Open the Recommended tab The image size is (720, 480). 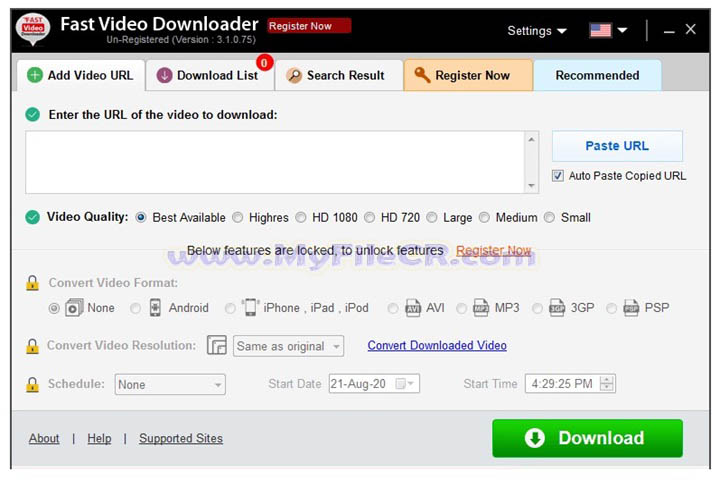pos(597,75)
